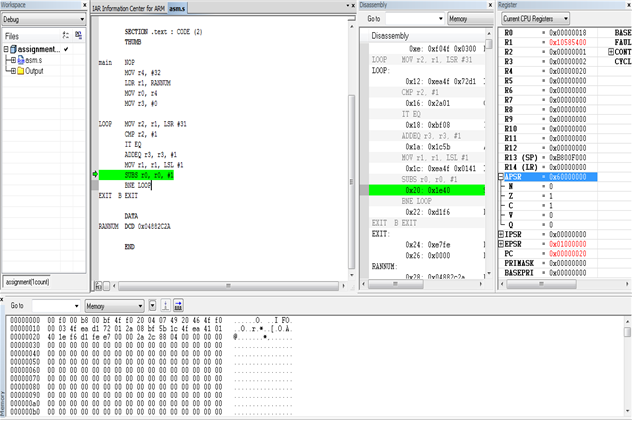The height and width of the screenshot is (422, 638).
Task: Select the Output folder icon
Action: click(21, 71)
